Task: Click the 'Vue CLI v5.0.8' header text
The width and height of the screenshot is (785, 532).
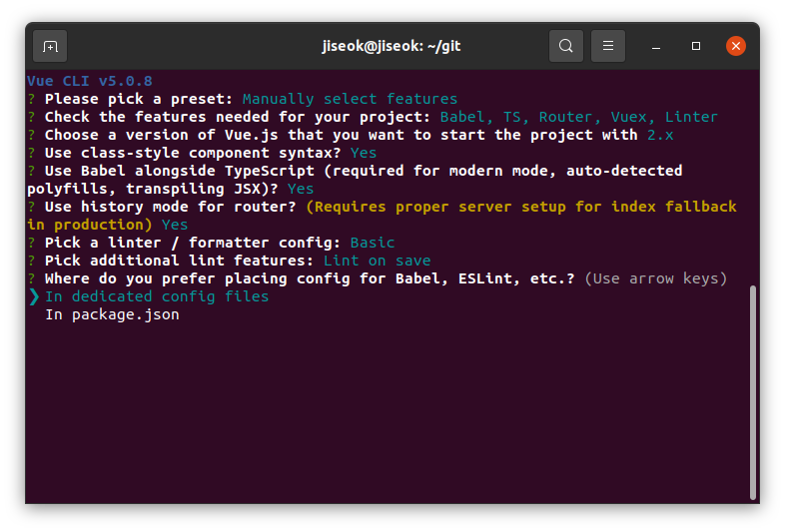Action: pyautogui.click(x=90, y=81)
